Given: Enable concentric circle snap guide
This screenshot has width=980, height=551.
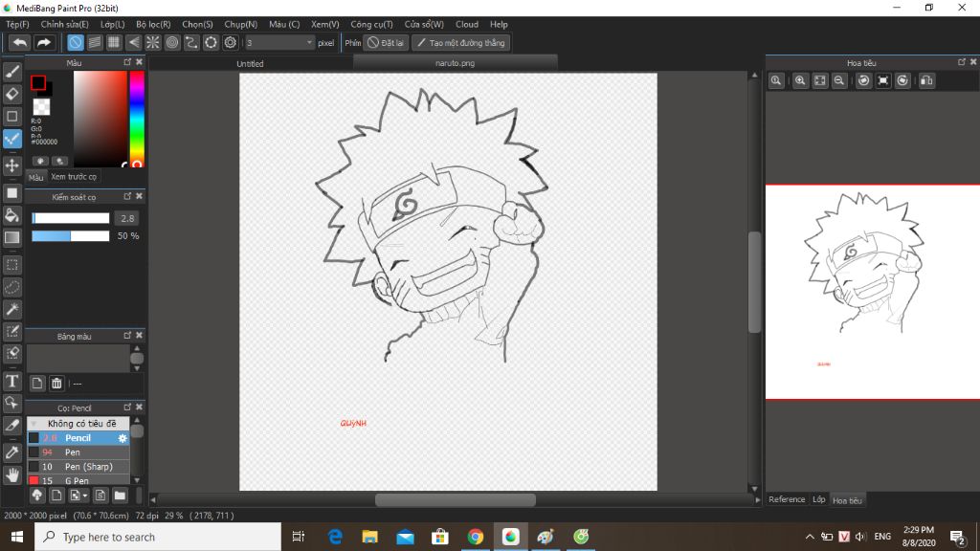Looking at the screenshot, I should 172,42.
